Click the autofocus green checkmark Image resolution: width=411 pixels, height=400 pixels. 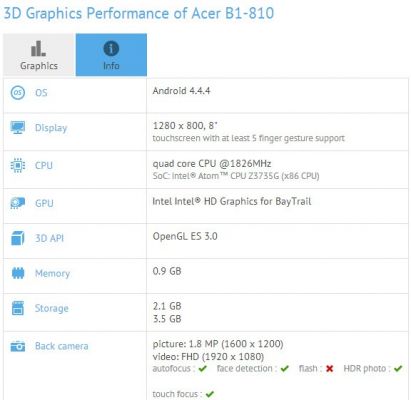[x=203, y=369]
